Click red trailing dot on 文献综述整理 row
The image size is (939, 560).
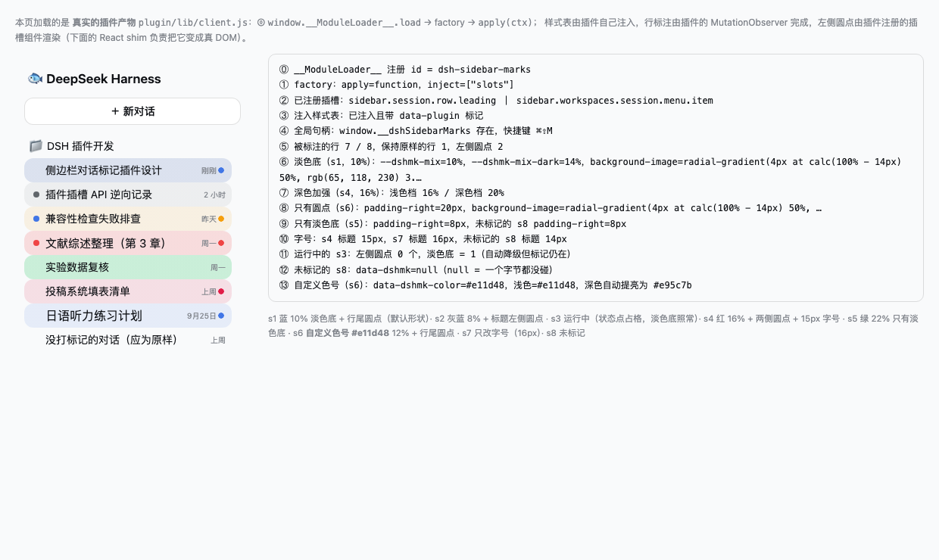point(221,243)
